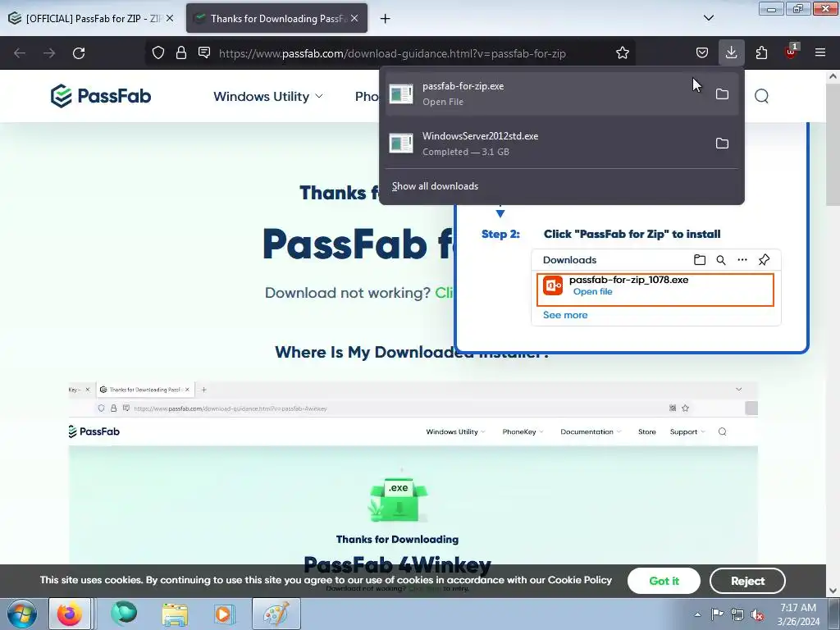
Task: Click the page scrollbar up arrow
Action: 833,76
